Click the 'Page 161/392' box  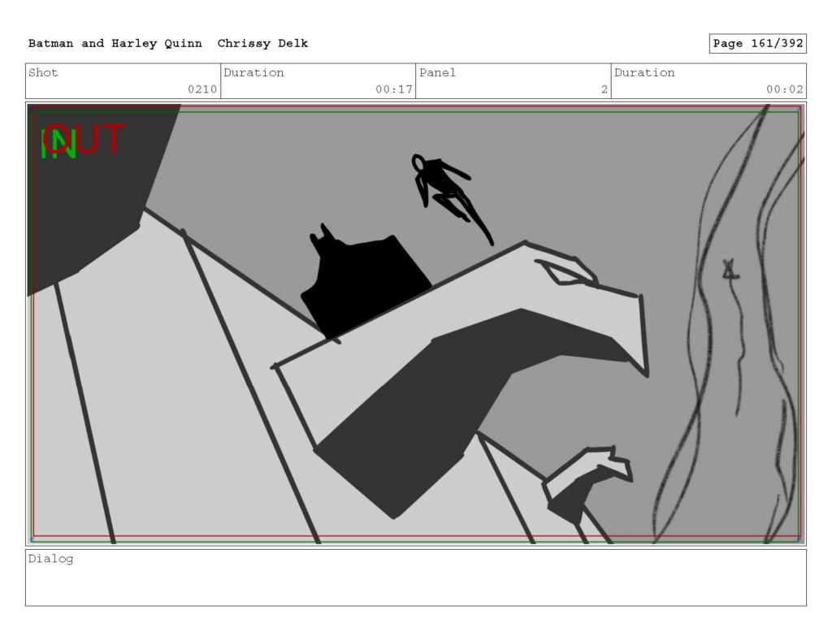tap(758, 44)
